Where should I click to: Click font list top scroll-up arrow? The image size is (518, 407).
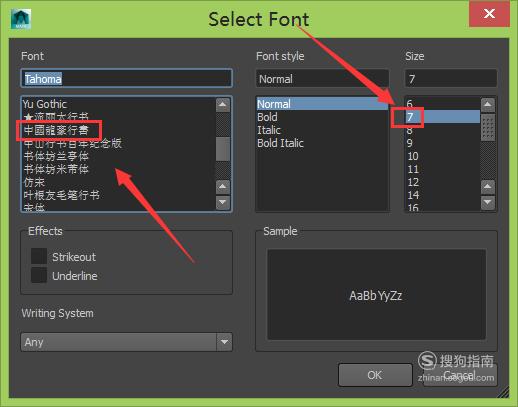pos(223,105)
